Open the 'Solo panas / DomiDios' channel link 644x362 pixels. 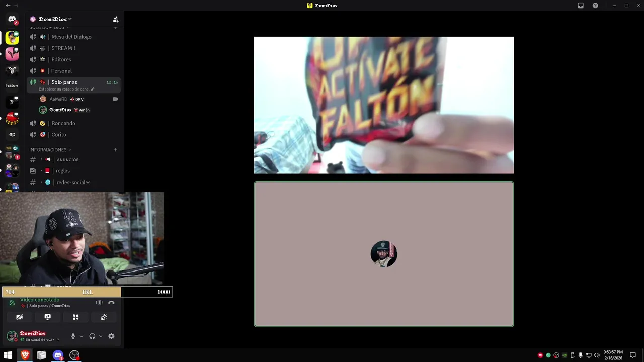click(46, 306)
